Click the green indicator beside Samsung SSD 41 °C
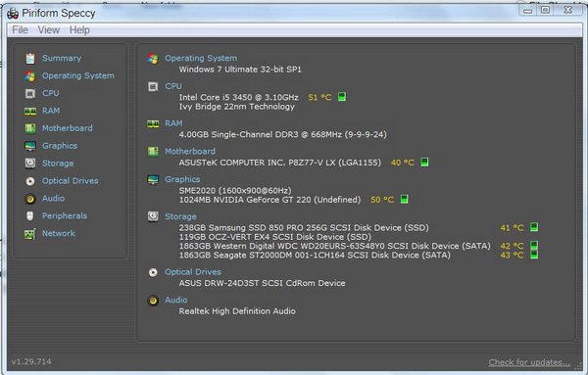The image size is (588, 375). click(x=534, y=226)
